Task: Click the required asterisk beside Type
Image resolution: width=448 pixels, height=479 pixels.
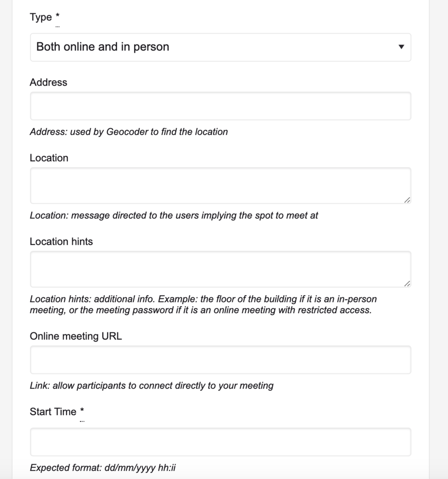Action: click(x=57, y=17)
